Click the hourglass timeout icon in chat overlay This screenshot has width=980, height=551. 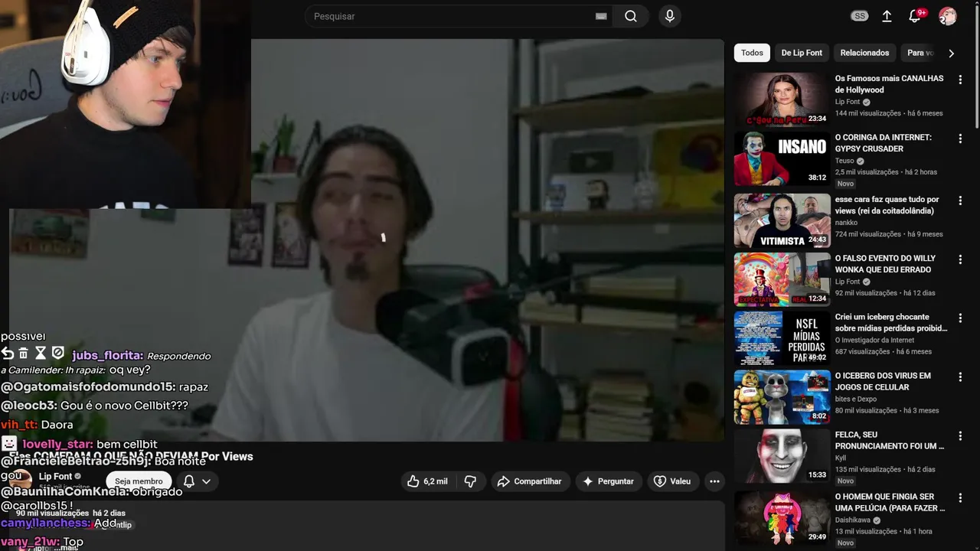coord(41,354)
